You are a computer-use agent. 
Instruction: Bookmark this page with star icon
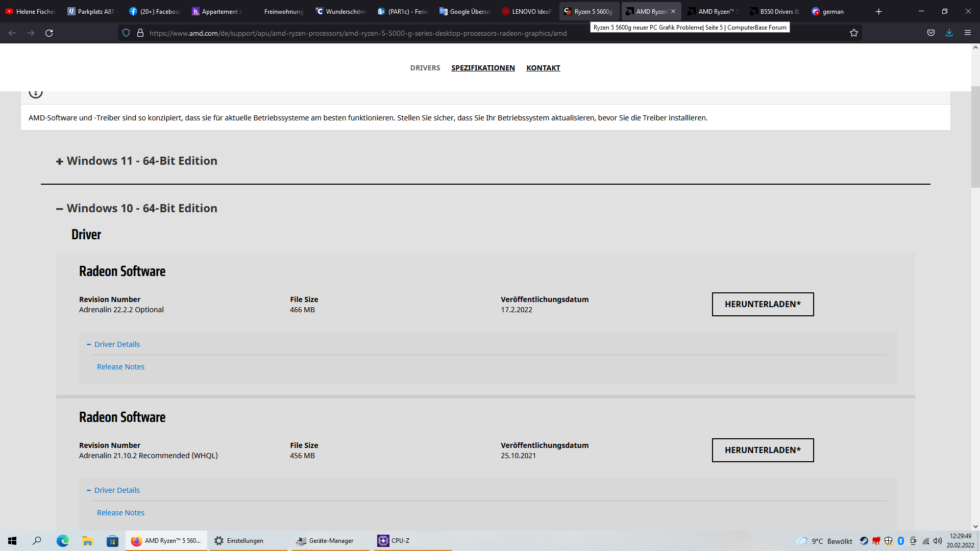pos(854,33)
